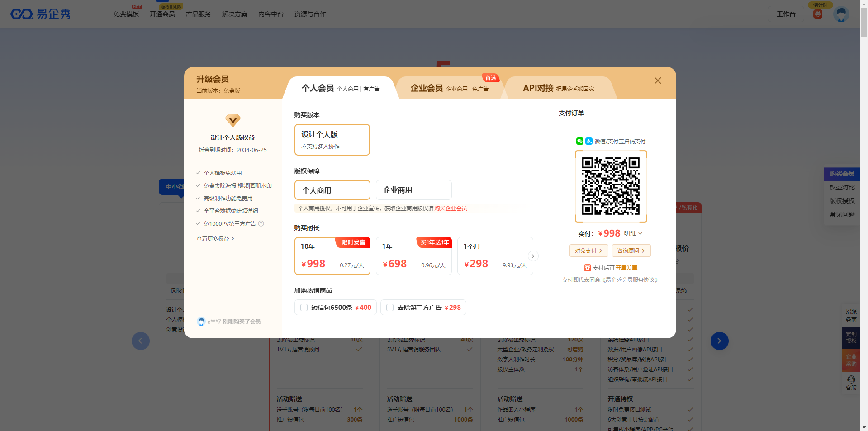Click the next arrow in duration options
This screenshot has width=868, height=431.
coord(533,256)
